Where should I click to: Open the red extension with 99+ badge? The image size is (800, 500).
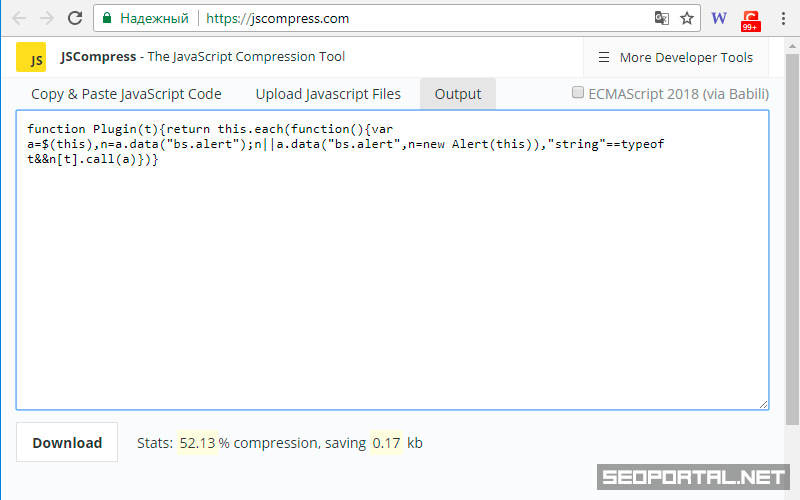point(750,18)
